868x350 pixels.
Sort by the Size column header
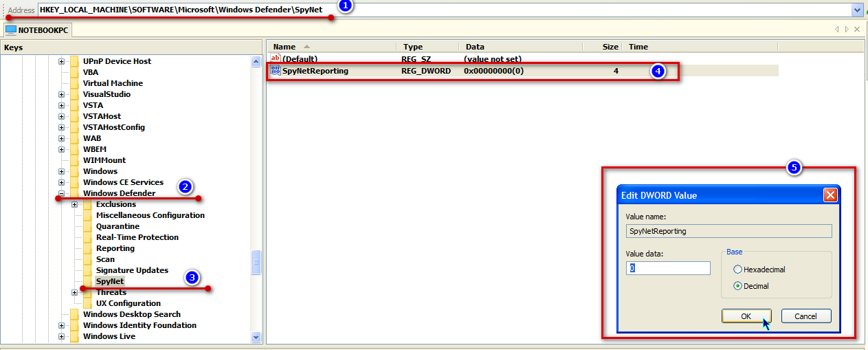(x=603, y=47)
